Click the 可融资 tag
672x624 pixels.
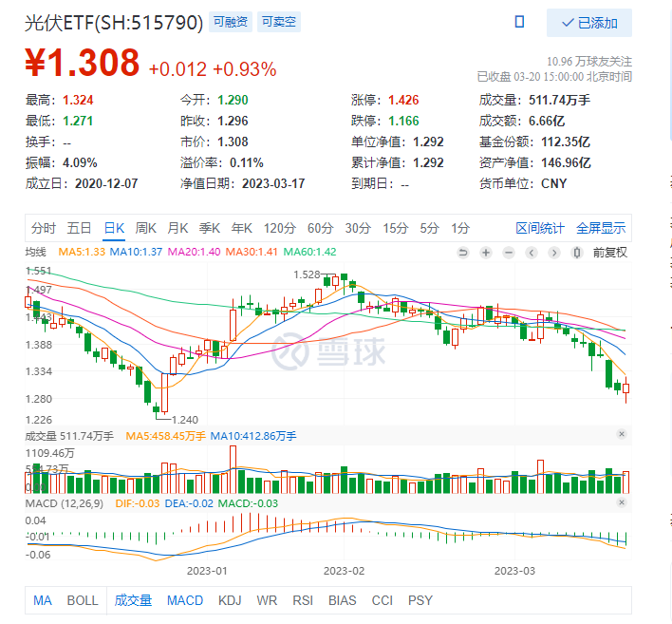pyautogui.click(x=231, y=22)
